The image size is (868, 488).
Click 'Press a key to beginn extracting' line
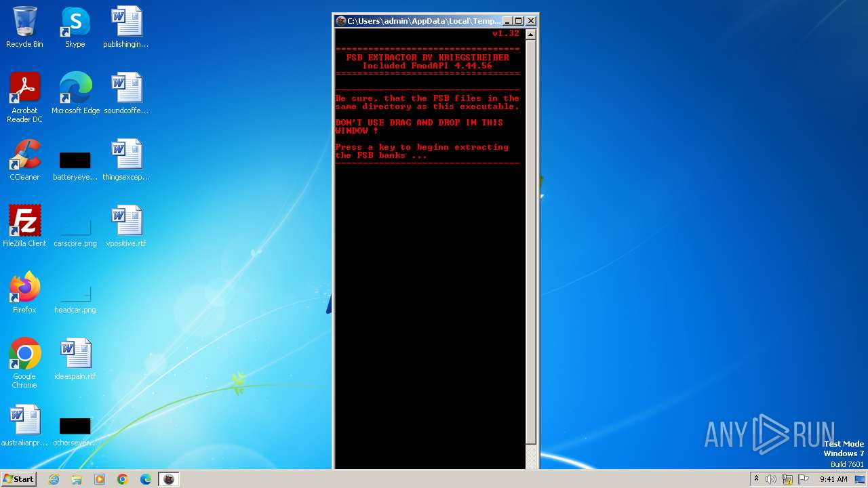click(x=422, y=147)
